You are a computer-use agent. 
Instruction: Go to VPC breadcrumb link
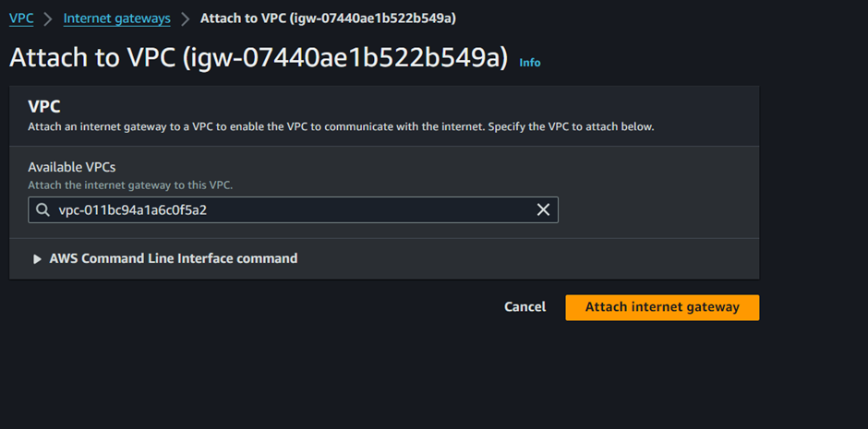[21, 18]
